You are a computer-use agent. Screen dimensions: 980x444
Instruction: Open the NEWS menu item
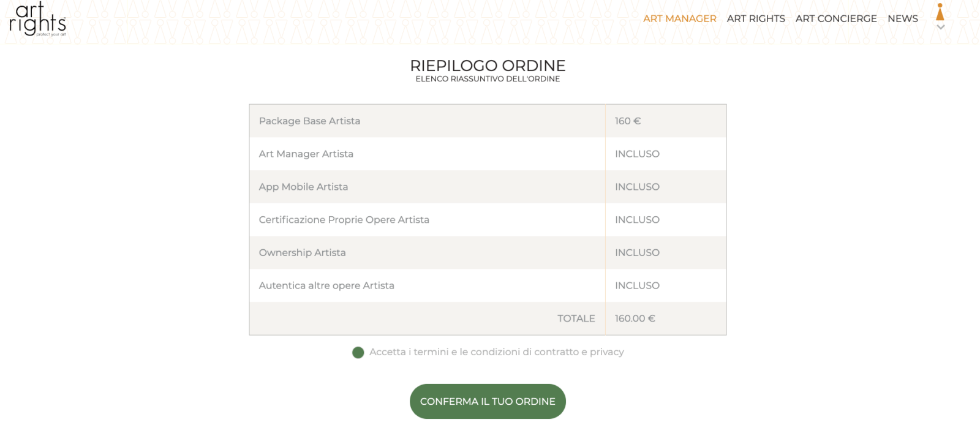click(903, 18)
